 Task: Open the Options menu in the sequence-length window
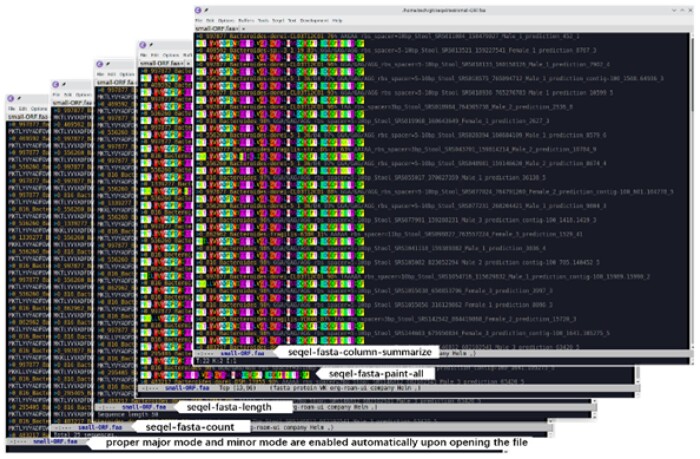[127, 74]
